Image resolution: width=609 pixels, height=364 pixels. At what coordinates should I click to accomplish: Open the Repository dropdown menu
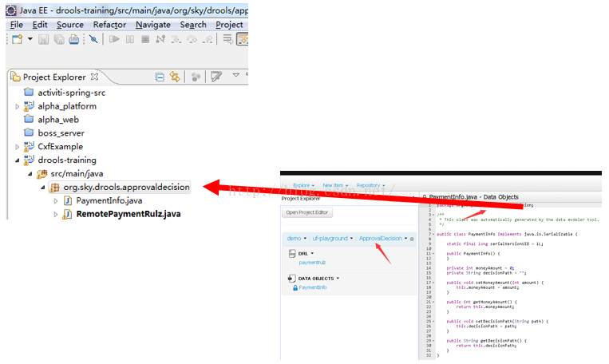371,185
